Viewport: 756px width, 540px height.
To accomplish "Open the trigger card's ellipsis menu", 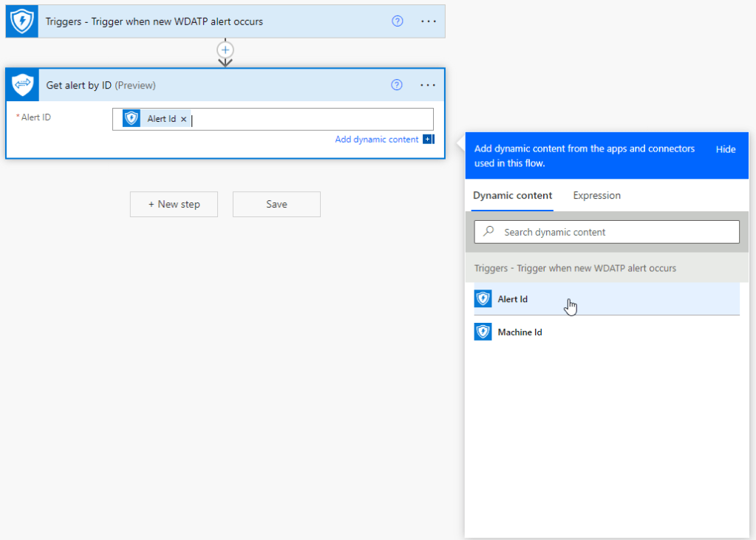I will pyautogui.click(x=429, y=21).
